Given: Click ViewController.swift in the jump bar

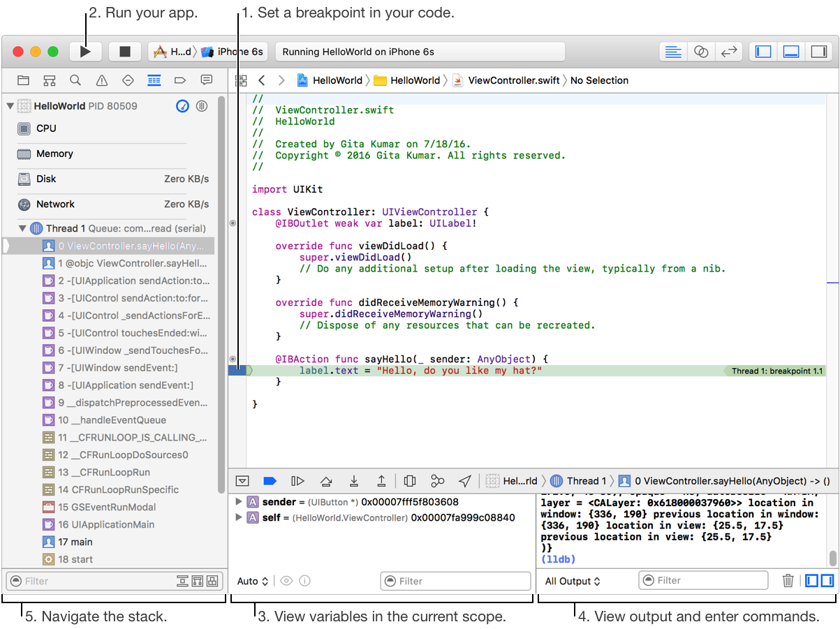Looking at the screenshot, I should 513,80.
